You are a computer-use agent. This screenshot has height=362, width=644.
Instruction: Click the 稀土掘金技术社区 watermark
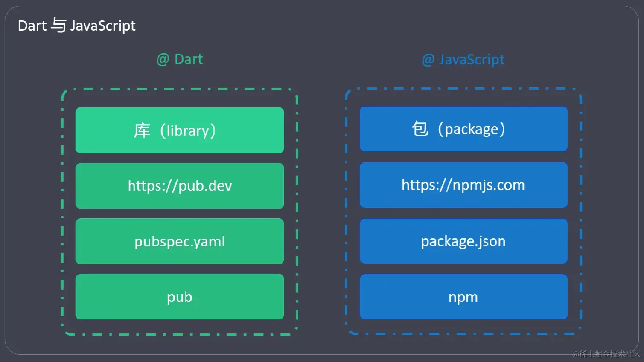(606, 354)
